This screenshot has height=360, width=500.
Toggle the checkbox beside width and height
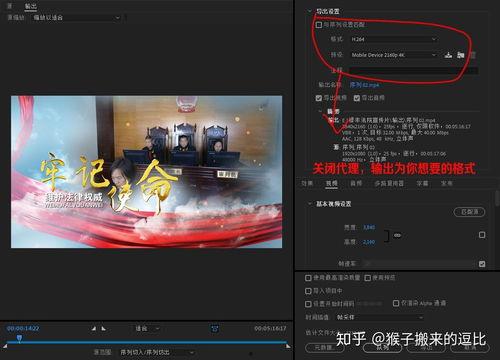482,235
